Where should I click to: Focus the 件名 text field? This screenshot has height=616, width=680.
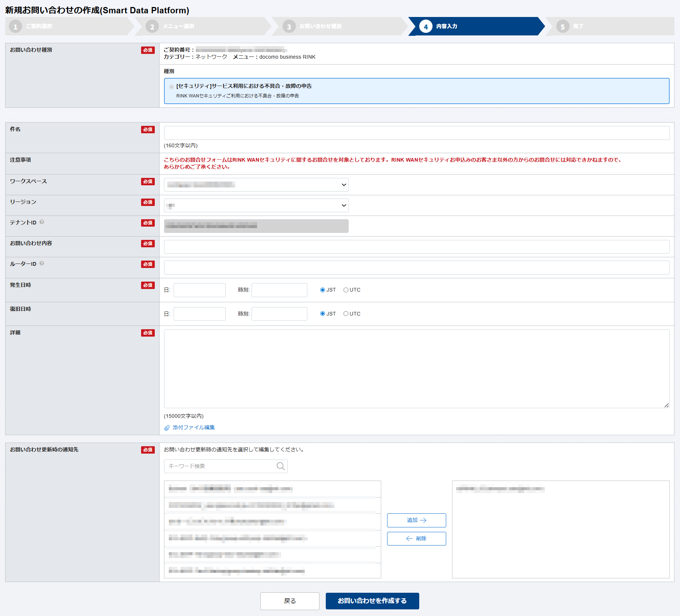[x=416, y=133]
